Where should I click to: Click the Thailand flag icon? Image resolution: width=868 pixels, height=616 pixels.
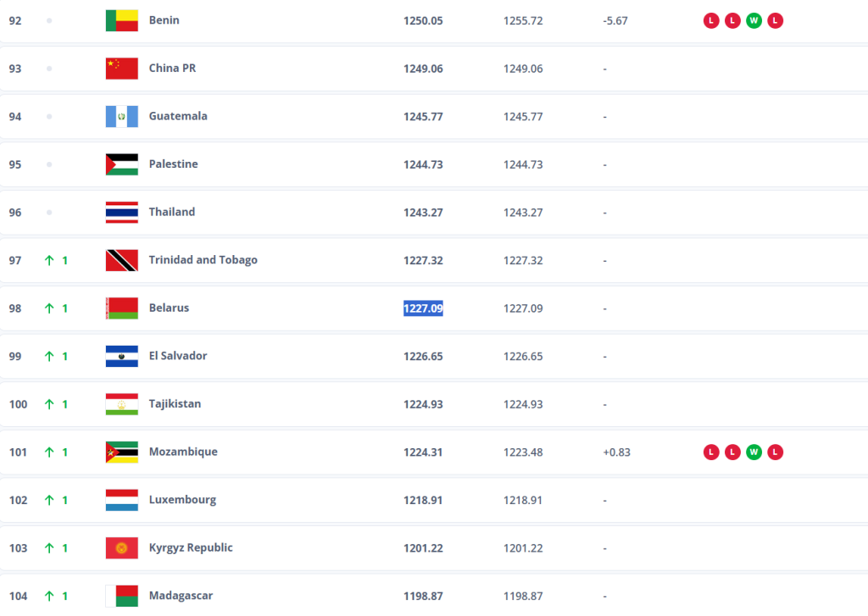coord(121,212)
